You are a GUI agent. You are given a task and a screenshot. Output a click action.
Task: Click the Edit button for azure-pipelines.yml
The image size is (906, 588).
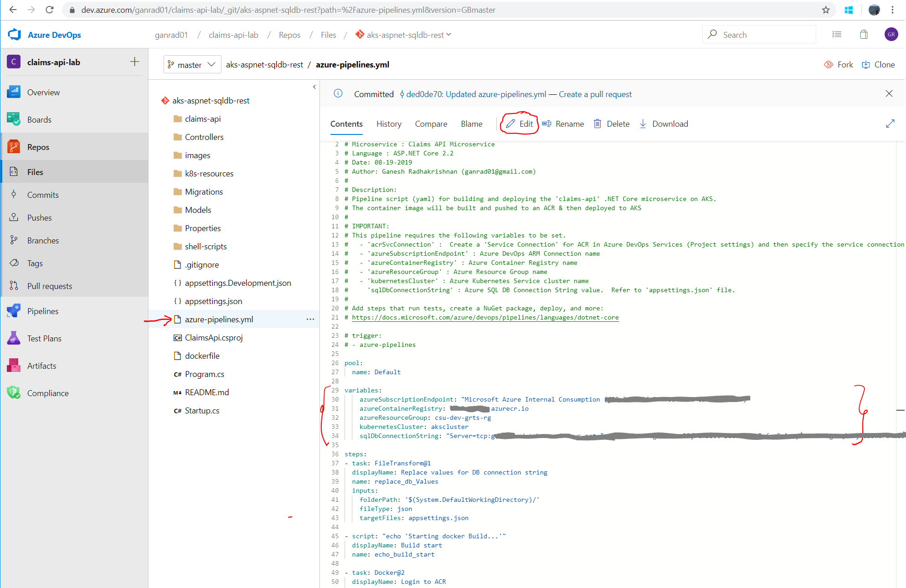[x=520, y=124]
